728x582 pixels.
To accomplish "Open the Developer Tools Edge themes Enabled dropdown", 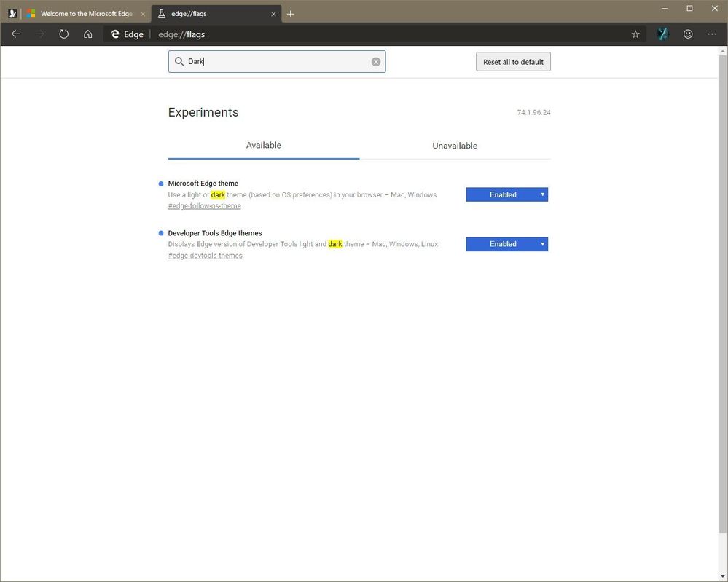I will tap(507, 244).
